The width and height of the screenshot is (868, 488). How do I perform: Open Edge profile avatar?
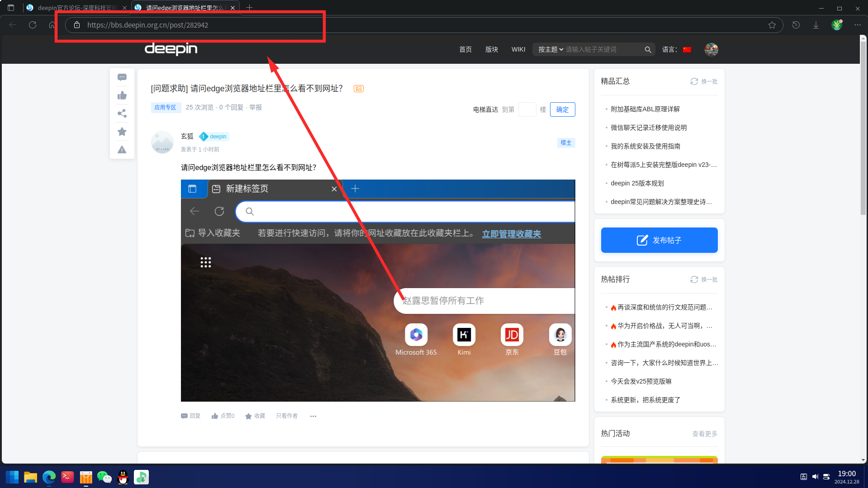pyautogui.click(x=837, y=25)
